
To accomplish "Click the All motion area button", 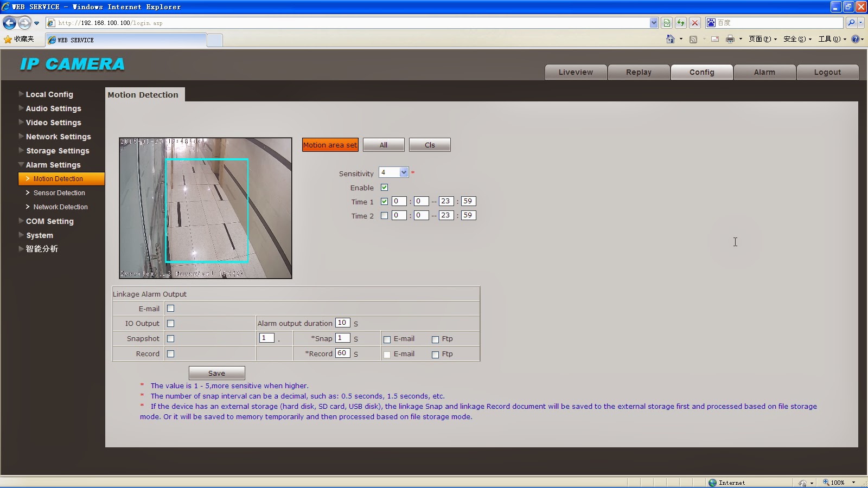I will (x=384, y=144).
